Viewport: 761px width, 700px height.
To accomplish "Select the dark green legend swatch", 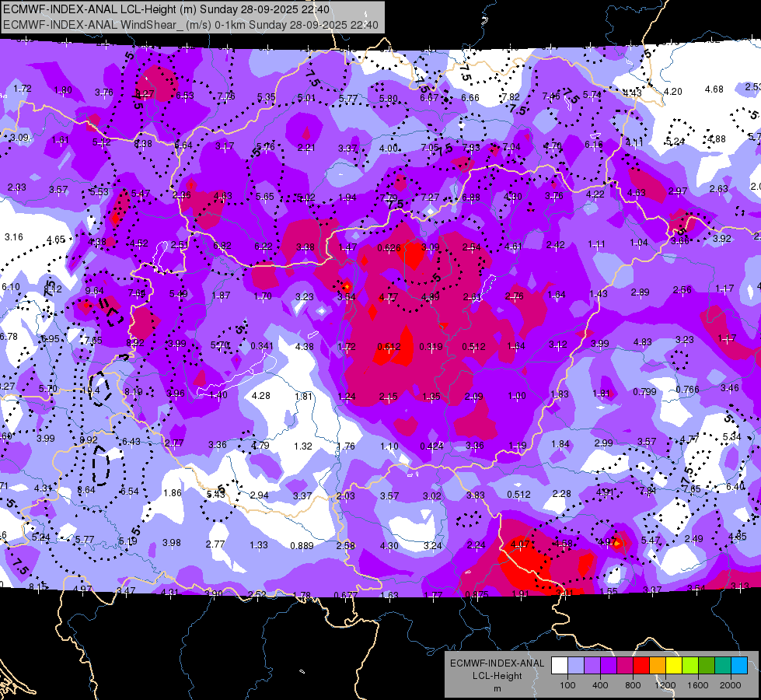I will (706, 665).
